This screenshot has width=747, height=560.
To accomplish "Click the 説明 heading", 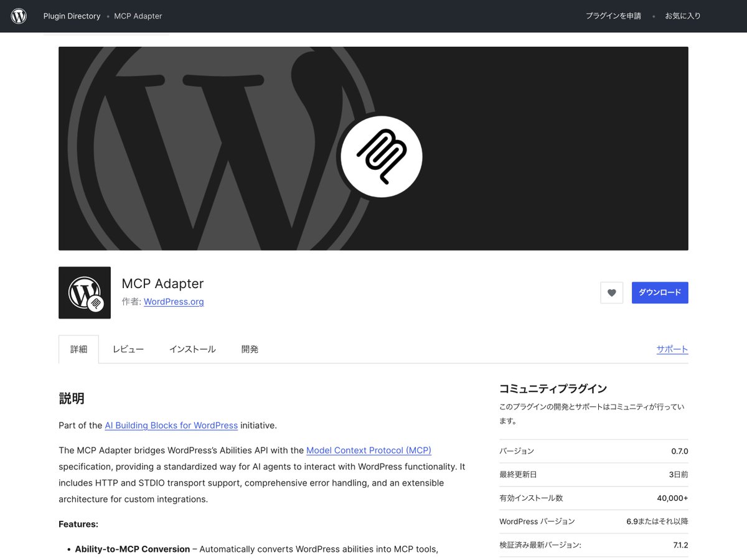I will coord(72,399).
